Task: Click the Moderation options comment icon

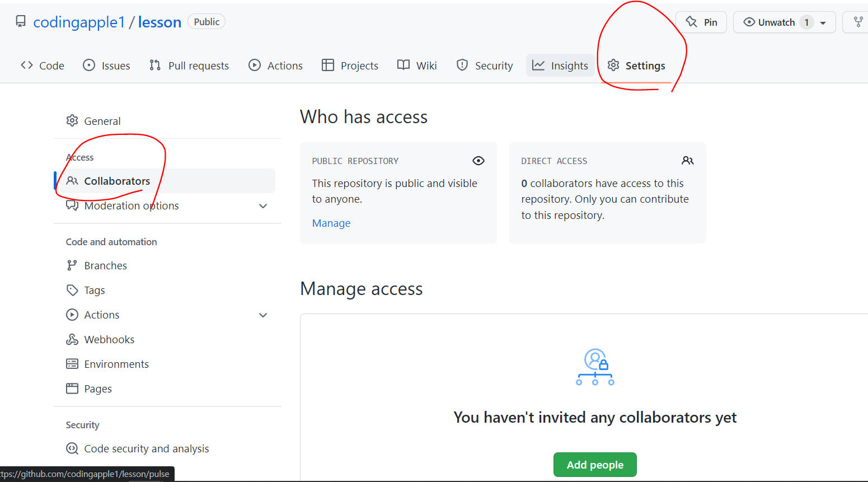Action: (72, 205)
